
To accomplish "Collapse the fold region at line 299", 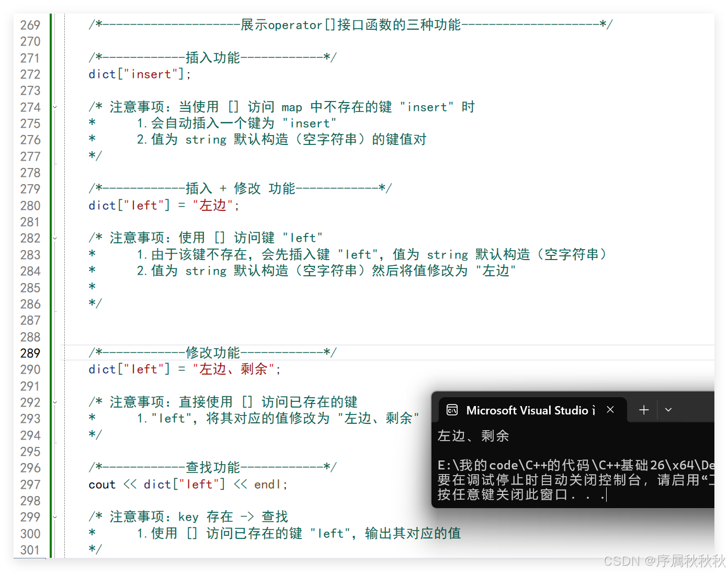I will pyautogui.click(x=55, y=516).
